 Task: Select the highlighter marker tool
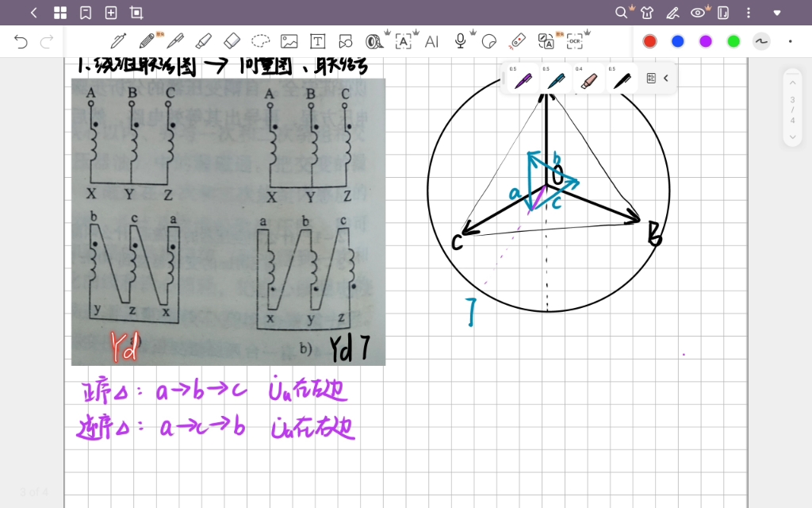(204, 41)
